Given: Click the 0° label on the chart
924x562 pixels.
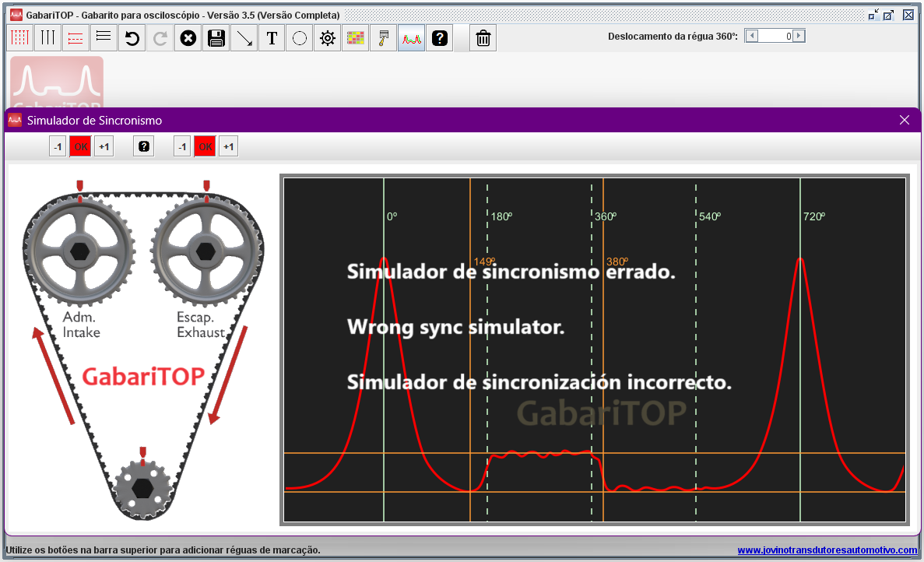Looking at the screenshot, I should [x=392, y=217].
